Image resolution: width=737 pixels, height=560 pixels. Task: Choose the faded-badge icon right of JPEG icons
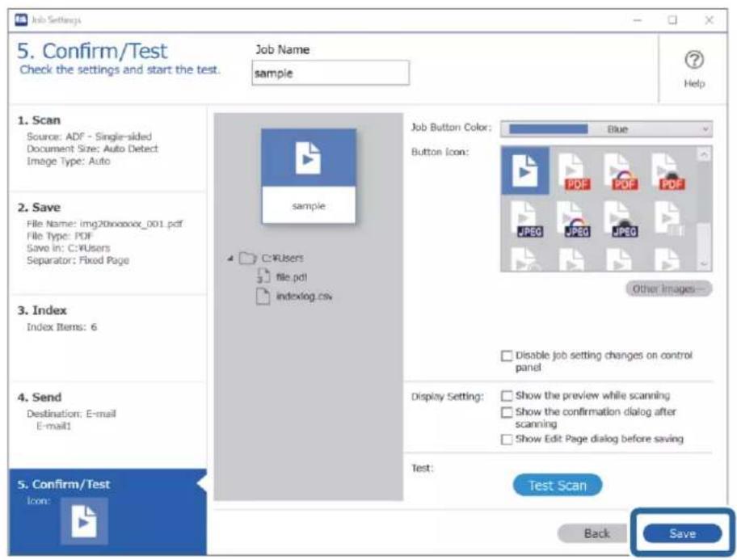click(668, 219)
